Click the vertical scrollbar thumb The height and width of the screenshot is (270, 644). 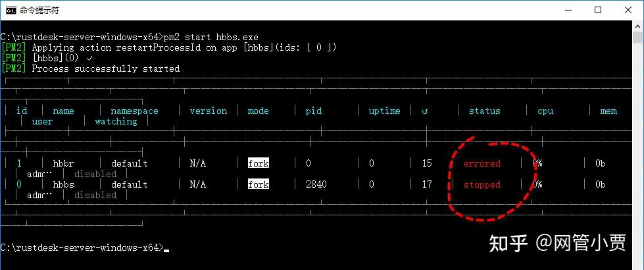coord(638,38)
